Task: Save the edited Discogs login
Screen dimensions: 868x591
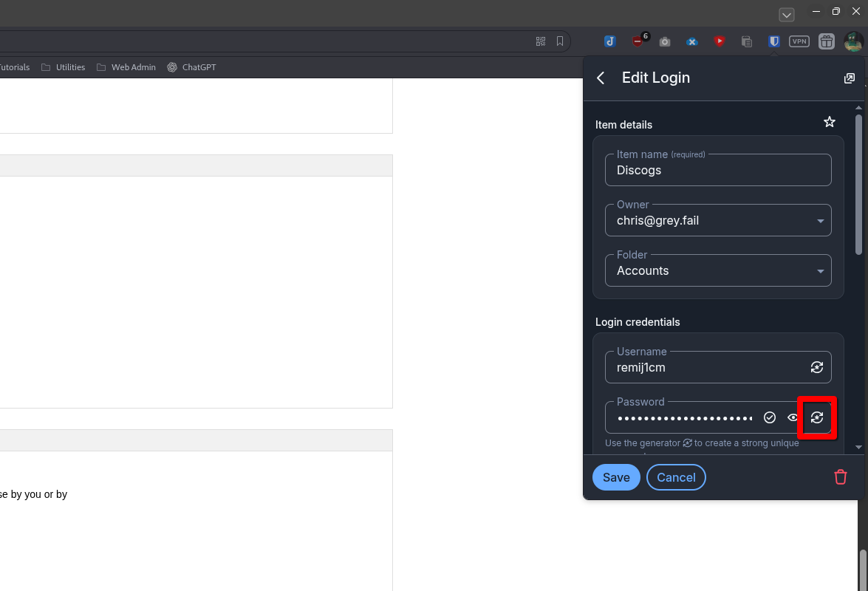Action: (615, 476)
